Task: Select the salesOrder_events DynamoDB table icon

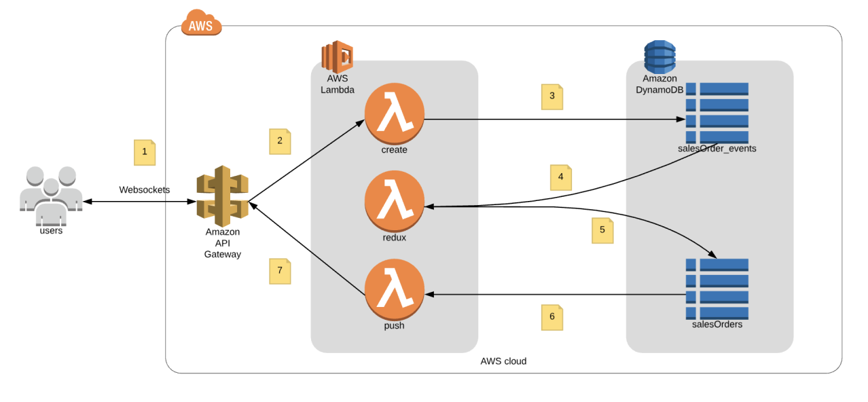Action: [x=717, y=113]
